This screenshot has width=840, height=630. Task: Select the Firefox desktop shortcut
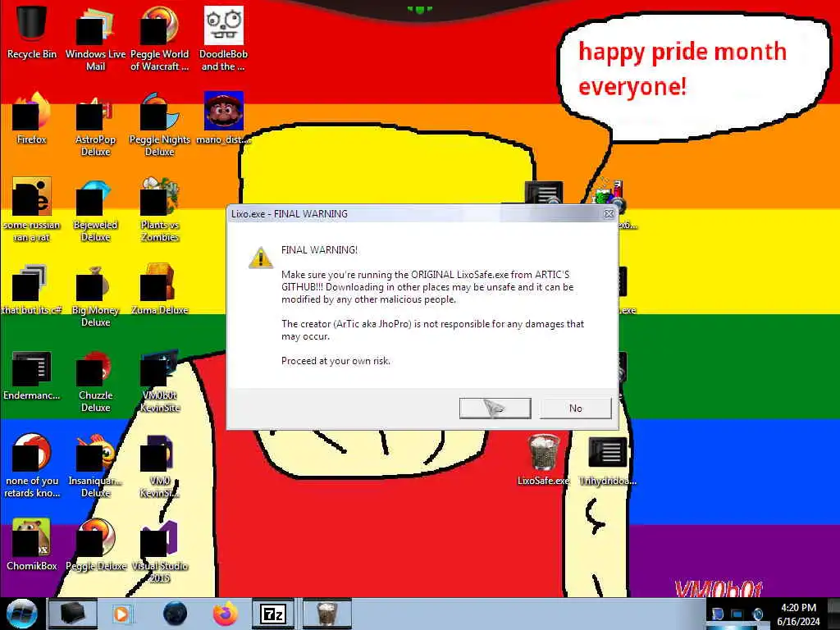pos(32,119)
